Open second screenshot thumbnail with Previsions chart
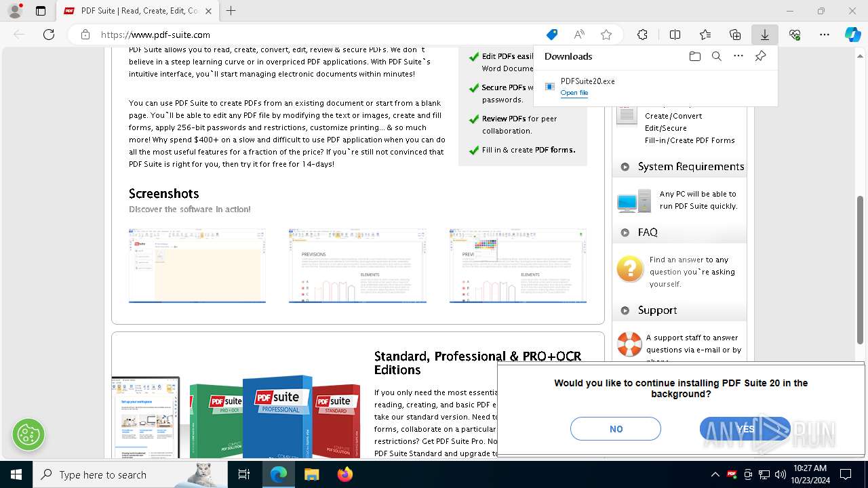Image resolution: width=868 pixels, height=488 pixels. [357, 266]
